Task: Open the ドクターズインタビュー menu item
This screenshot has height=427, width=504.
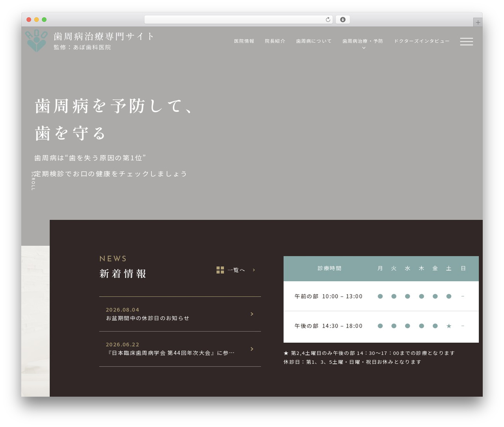Action: [x=422, y=41]
